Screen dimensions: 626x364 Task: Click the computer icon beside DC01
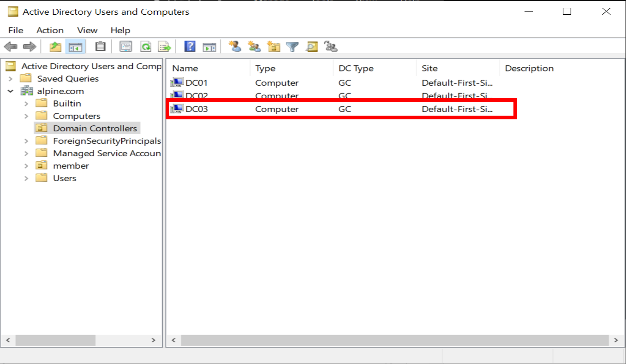click(x=177, y=83)
